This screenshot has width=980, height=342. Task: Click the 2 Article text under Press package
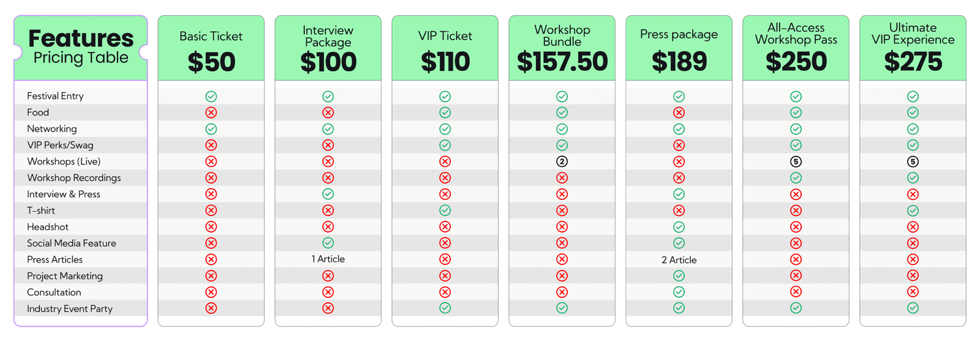679,260
